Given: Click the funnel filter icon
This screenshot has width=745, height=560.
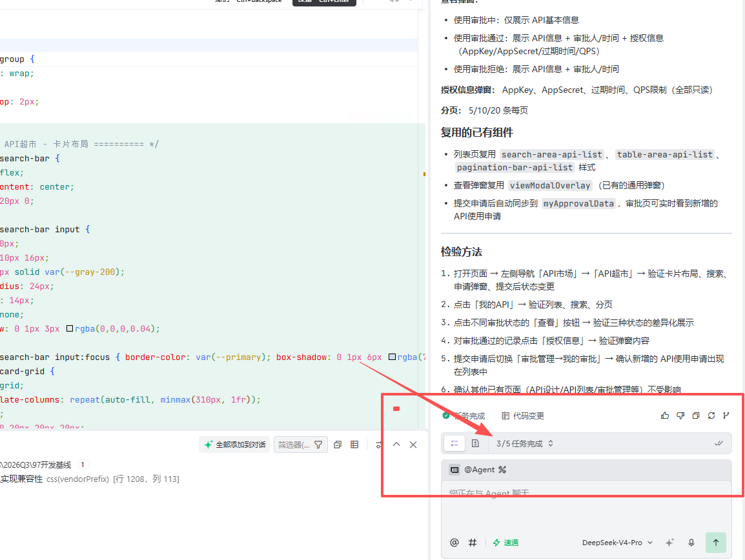Looking at the screenshot, I should 319,445.
